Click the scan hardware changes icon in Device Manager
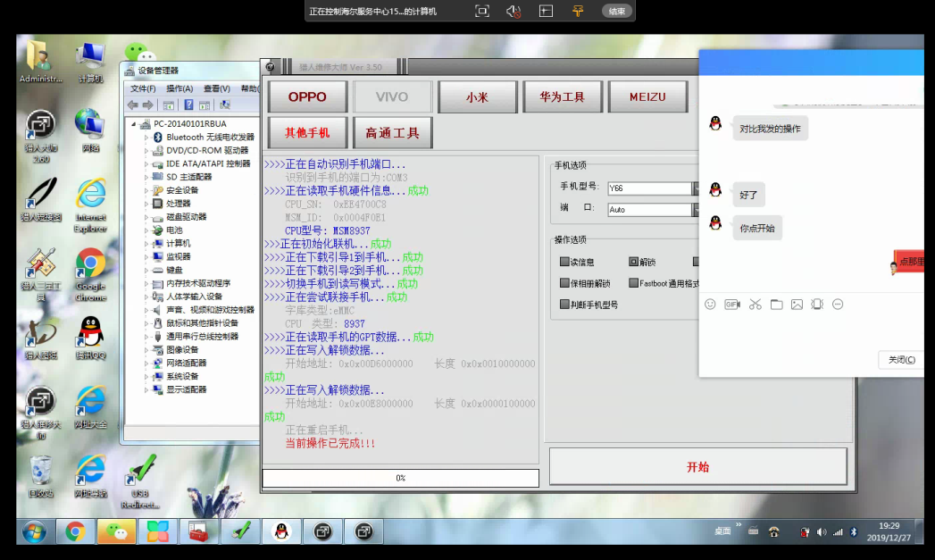This screenshot has height=560, width=935. 225,105
